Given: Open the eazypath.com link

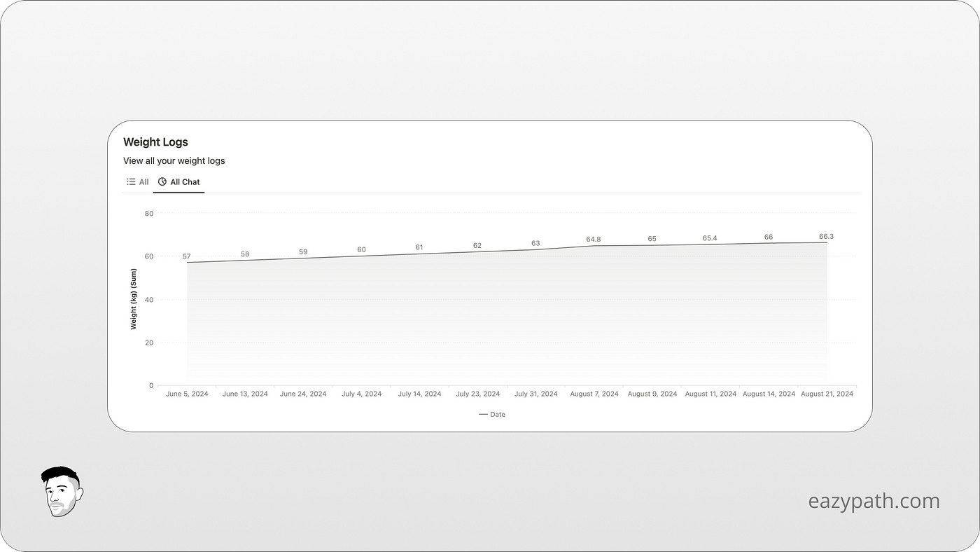Looking at the screenshot, I should (874, 501).
